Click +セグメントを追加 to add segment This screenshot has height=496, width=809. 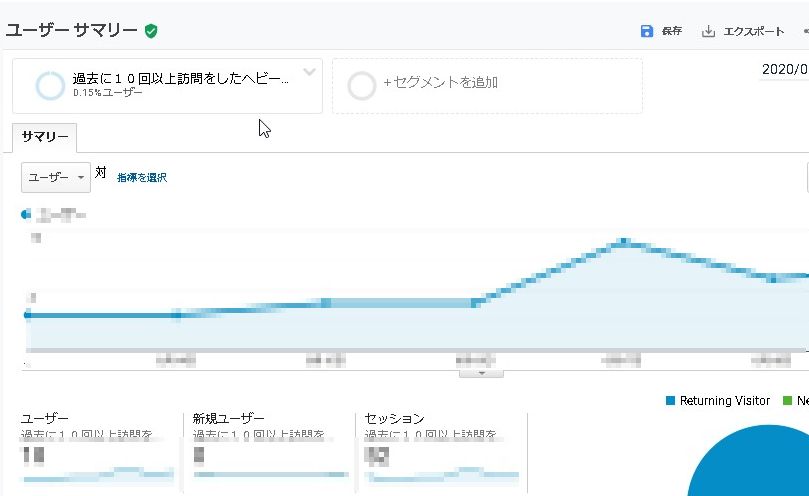[440, 83]
